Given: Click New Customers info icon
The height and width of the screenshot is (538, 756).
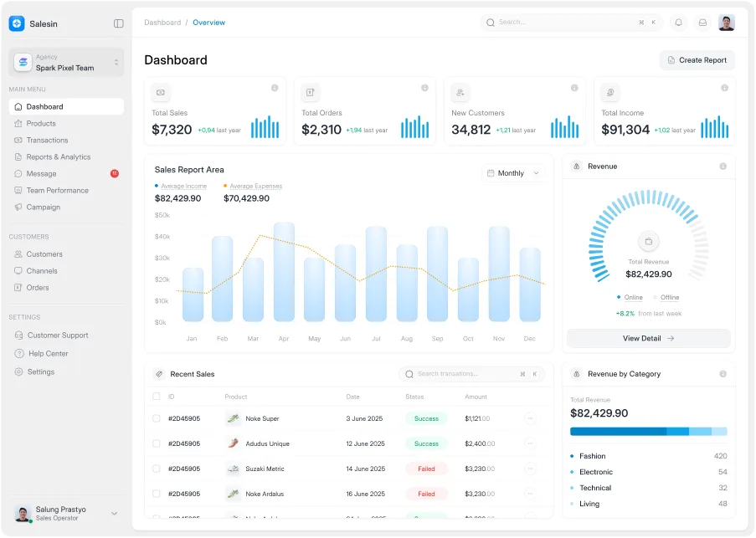Looking at the screenshot, I should [x=574, y=88].
